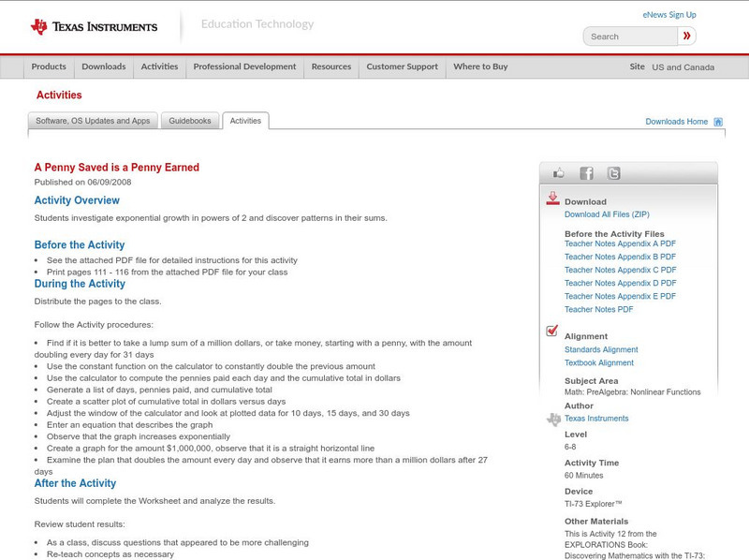Open the Texas Instruments author link
The height and width of the screenshot is (560, 749).
coord(596,419)
